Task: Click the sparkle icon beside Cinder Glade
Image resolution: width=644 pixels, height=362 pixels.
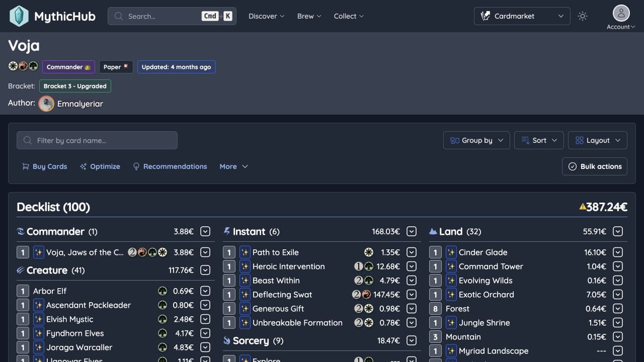Action: tap(451, 252)
